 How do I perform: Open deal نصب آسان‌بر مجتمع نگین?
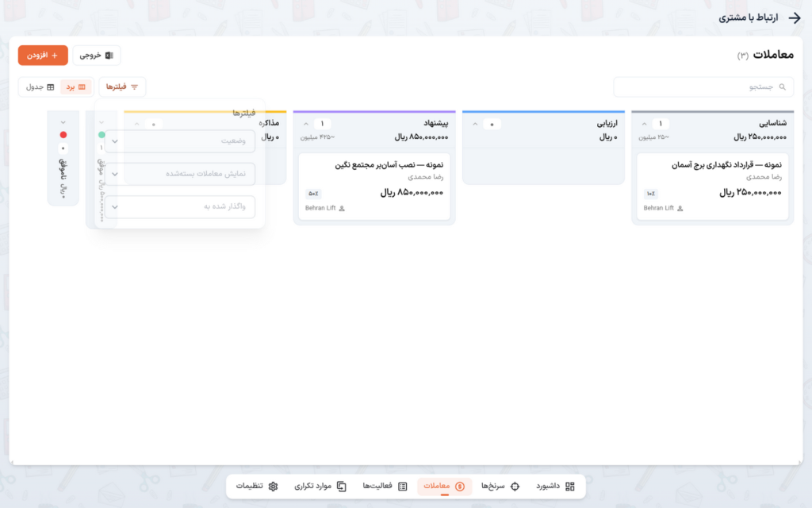374,187
